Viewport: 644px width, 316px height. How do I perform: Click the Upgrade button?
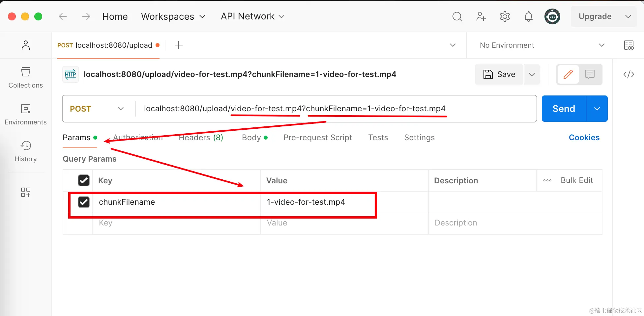pos(595,16)
